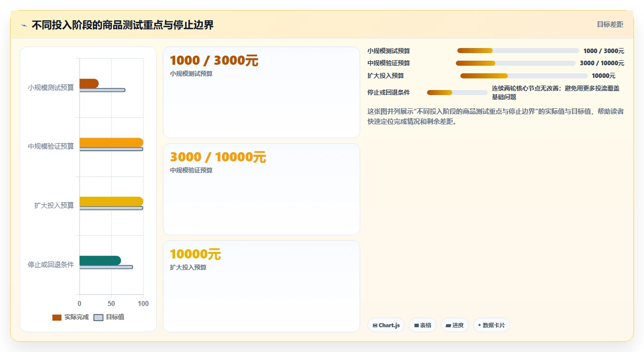Click the chart axis label 停止或回退条件
Image resolution: width=644 pixels, height=352 pixels.
pos(51,265)
